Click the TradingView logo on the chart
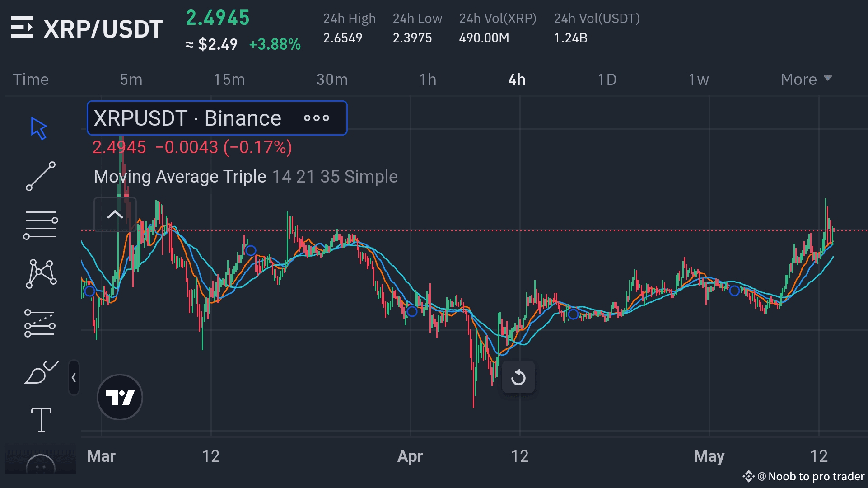This screenshot has height=488, width=868. point(120,397)
